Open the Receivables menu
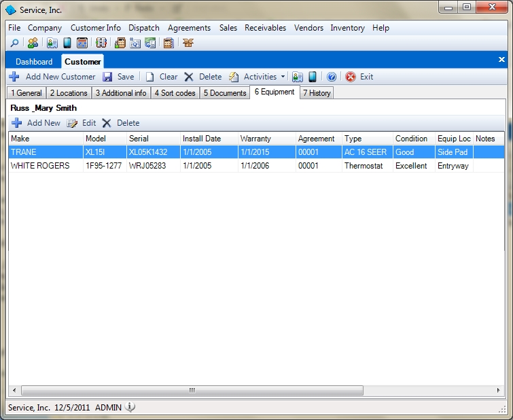The height and width of the screenshot is (420, 513). 266,28
